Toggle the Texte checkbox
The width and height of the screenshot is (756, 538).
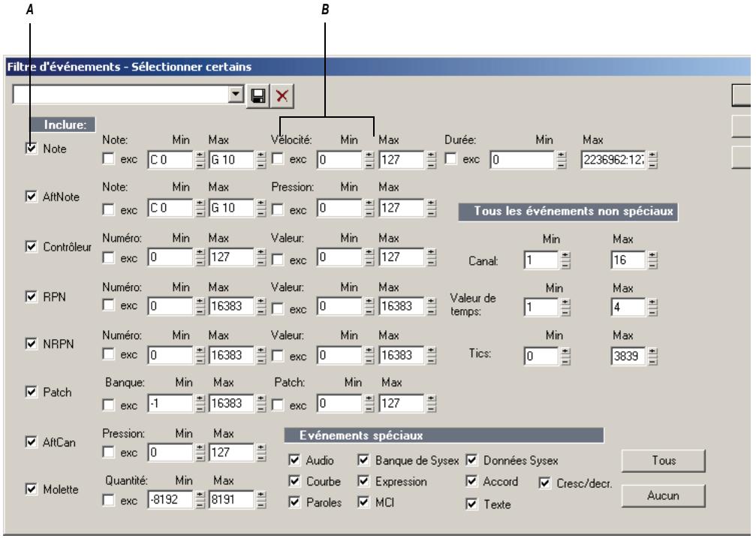(471, 504)
